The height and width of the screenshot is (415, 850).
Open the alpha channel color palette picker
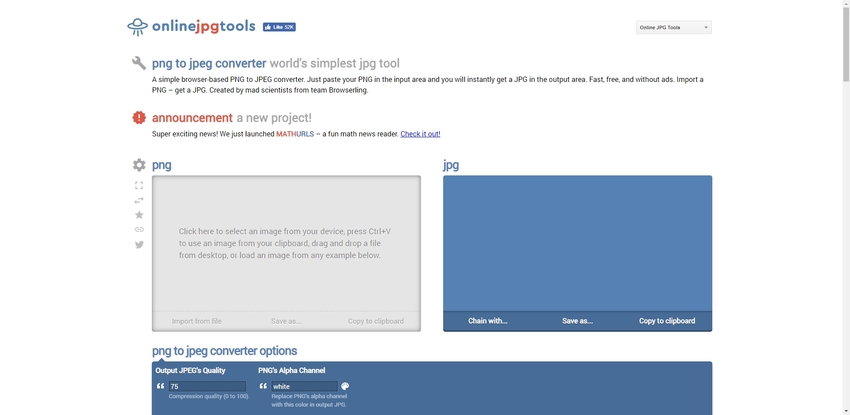click(345, 386)
